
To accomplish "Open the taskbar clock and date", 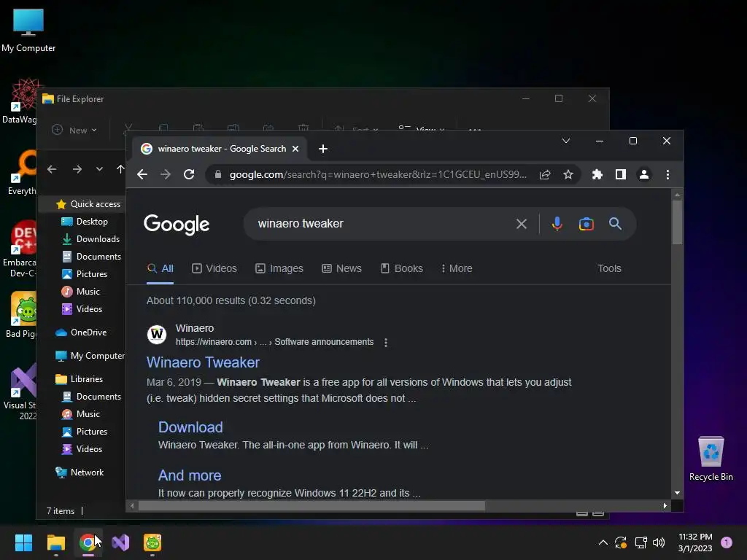I will coord(695,542).
